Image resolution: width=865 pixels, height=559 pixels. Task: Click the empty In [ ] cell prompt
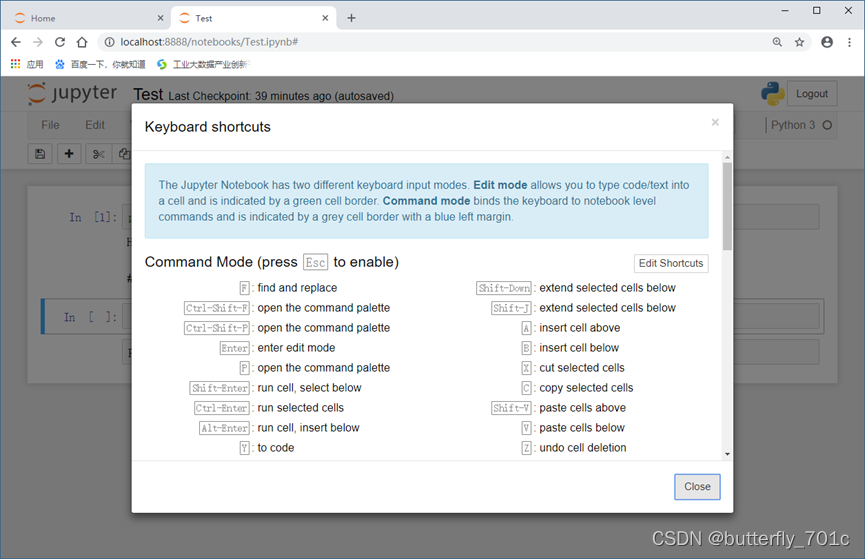pos(90,317)
